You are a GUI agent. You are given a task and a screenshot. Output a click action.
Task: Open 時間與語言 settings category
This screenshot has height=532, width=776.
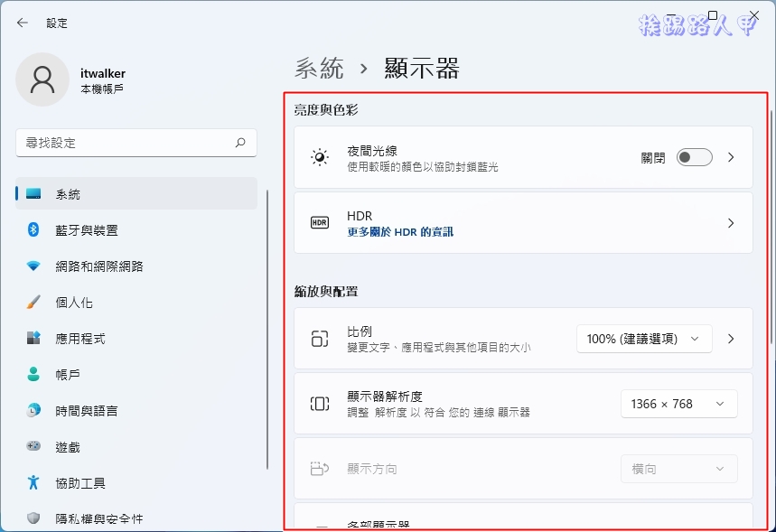point(136,410)
